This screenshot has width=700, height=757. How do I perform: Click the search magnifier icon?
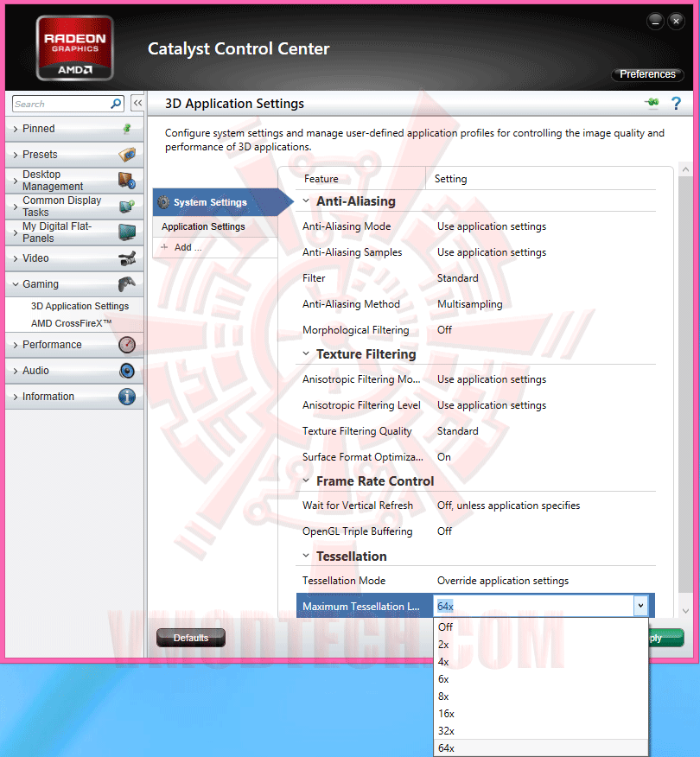click(116, 104)
